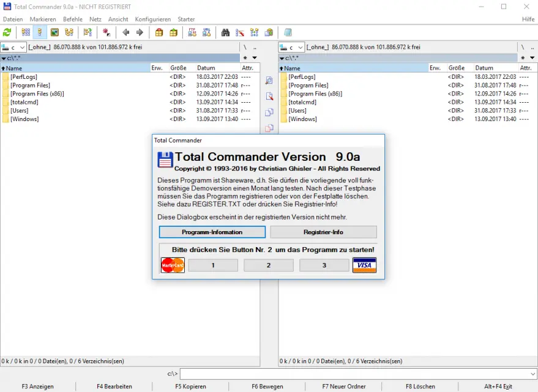Click the Programm-Information button
538x392 pixels.
(x=212, y=232)
